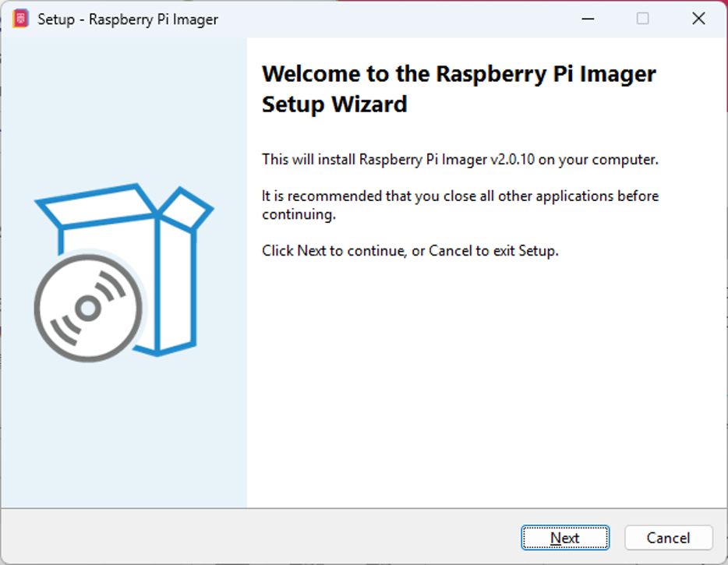Cancel the Raspberry Pi Imager setup
The width and height of the screenshot is (728, 565).
coord(669,538)
